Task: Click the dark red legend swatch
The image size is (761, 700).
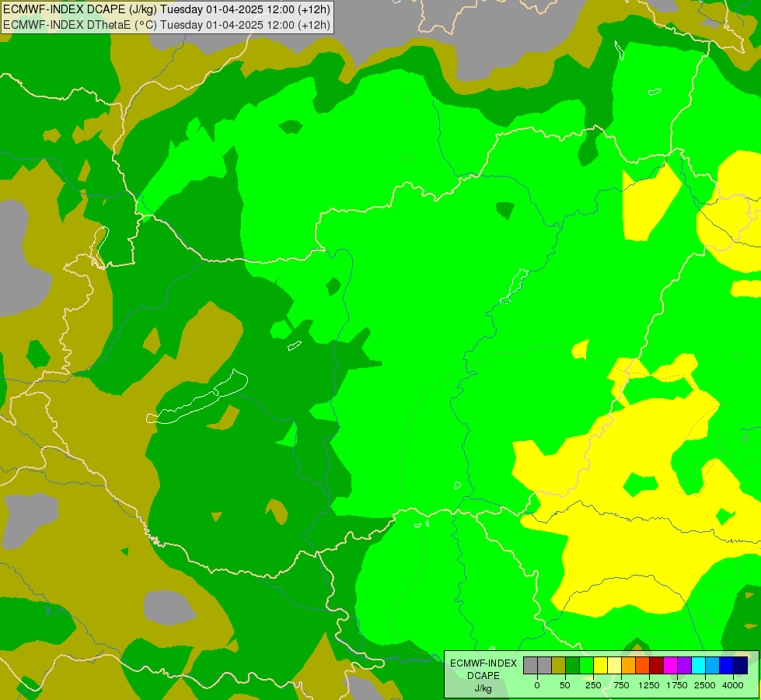Action: [656, 665]
